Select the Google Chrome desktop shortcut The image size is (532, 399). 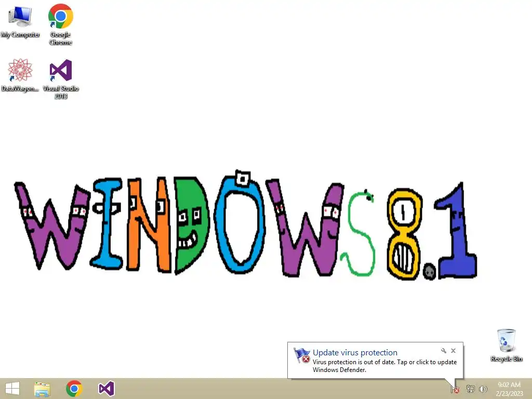coord(60,24)
